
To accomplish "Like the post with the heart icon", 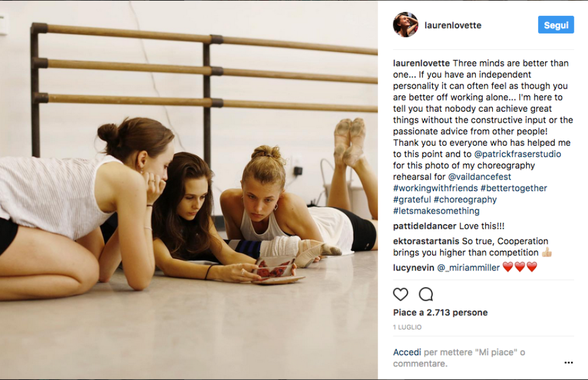I will (400, 294).
